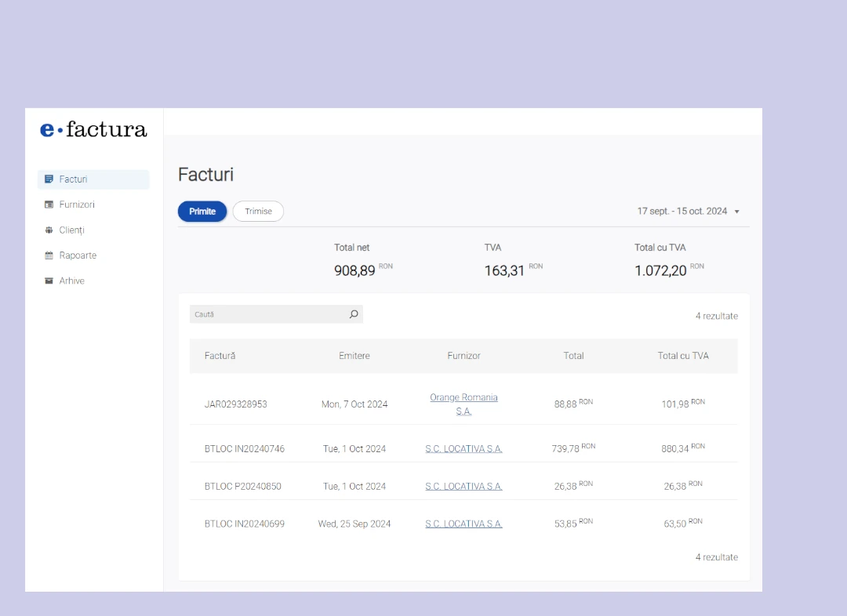Open S.C. LOCATIVA link for BTLOC IN20240746
The height and width of the screenshot is (616, 847).
pos(463,448)
